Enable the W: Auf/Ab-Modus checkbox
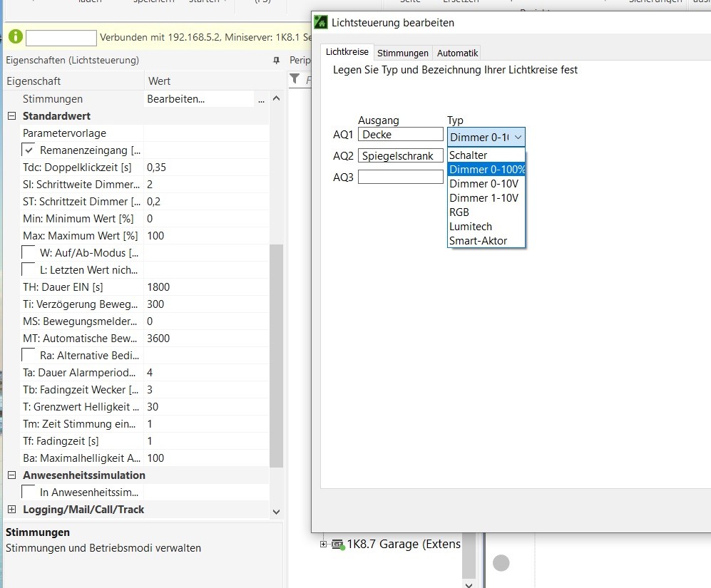Image resolution: width=711 pixels, height=588 pixels. [29, 253]
